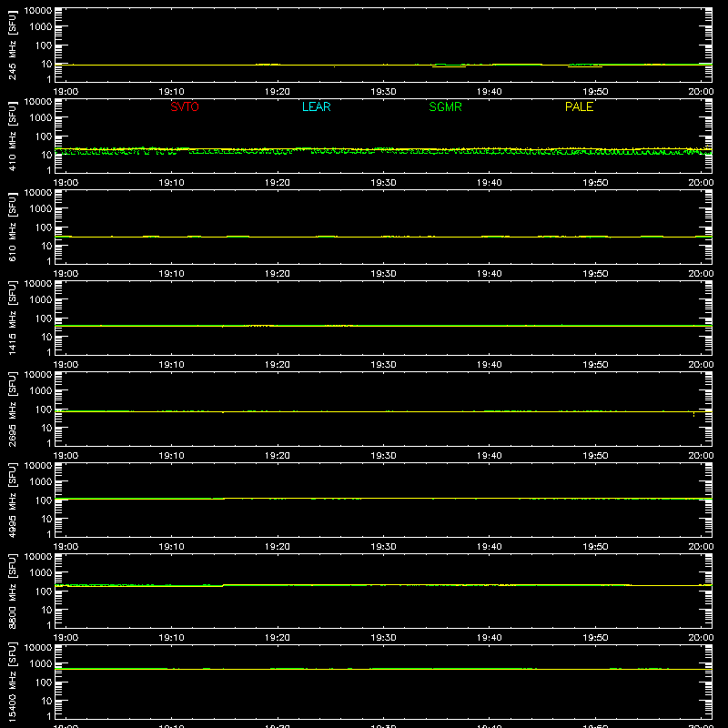Viewport: 728px width, 728px height.
Task: Click the '100' tick on the 2695 MHz axis
Action: pos(44,409)
